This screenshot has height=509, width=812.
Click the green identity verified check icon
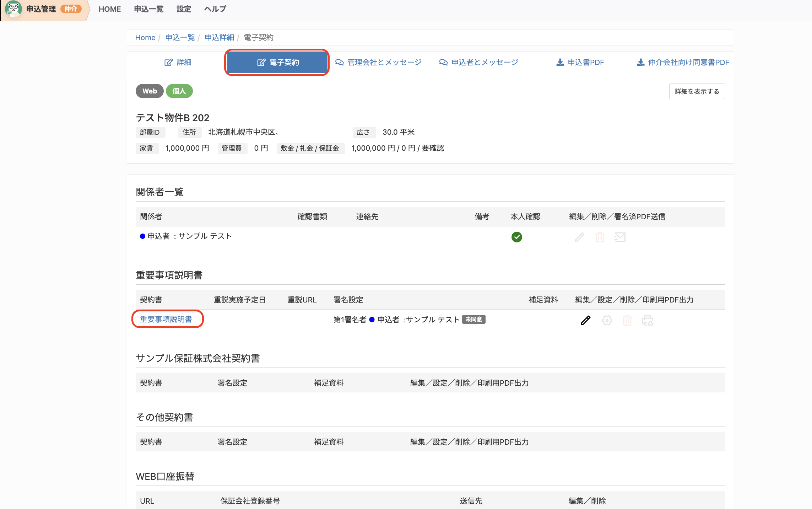point(516,237)
